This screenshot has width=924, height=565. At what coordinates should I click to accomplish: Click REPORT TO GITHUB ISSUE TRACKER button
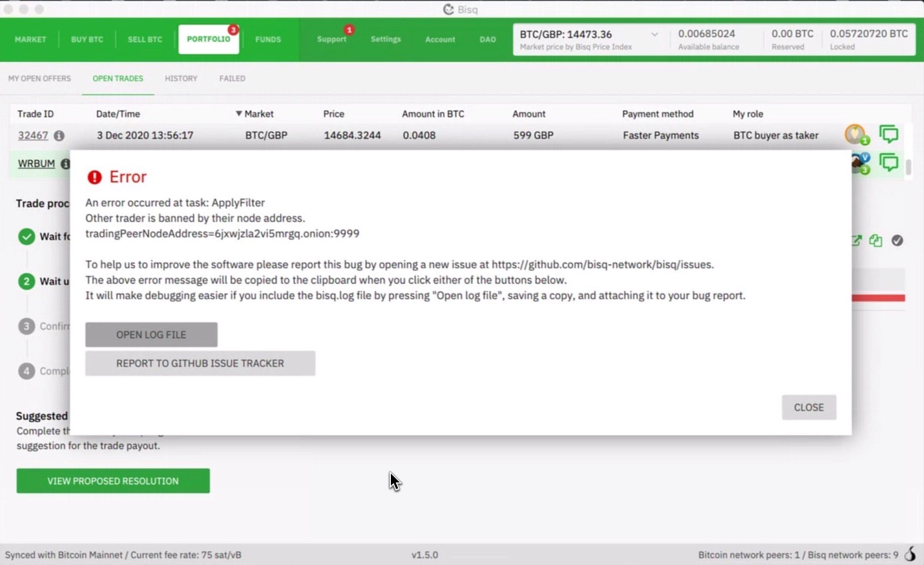[200, 363]
